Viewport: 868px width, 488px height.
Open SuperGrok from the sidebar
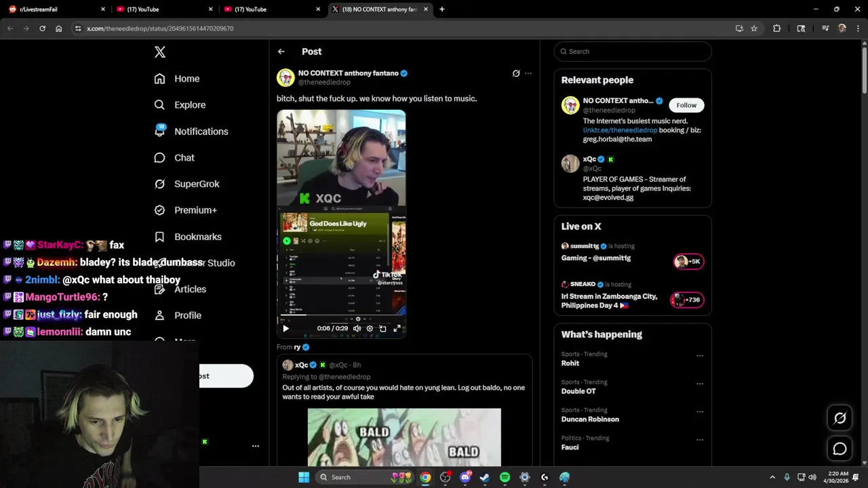[186, 184]
